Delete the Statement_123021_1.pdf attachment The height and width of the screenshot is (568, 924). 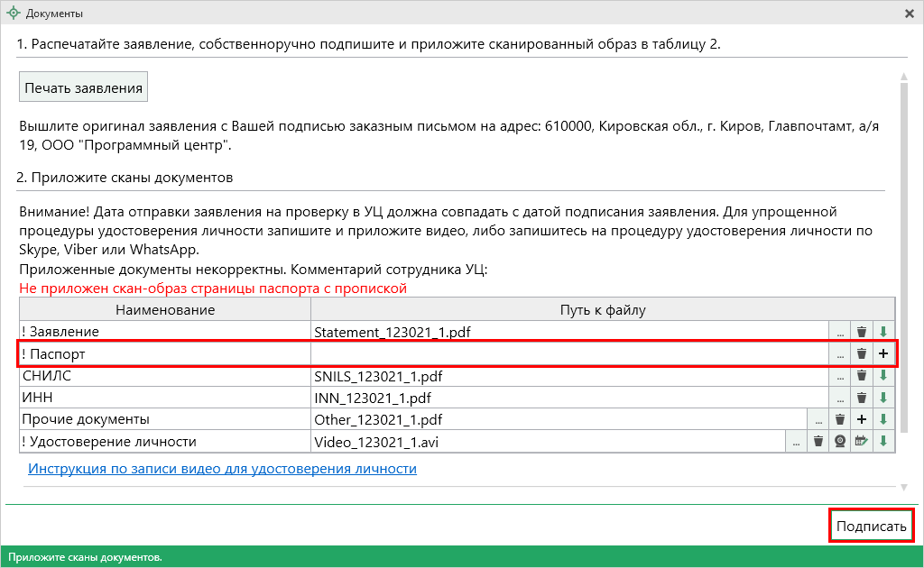click(x=862, y=332)
